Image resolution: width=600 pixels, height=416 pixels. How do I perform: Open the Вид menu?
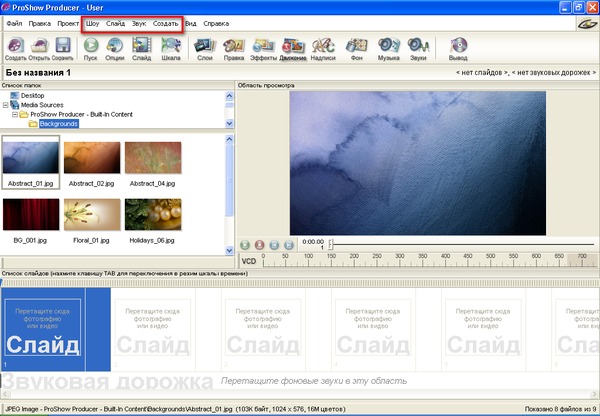point(191,24)
